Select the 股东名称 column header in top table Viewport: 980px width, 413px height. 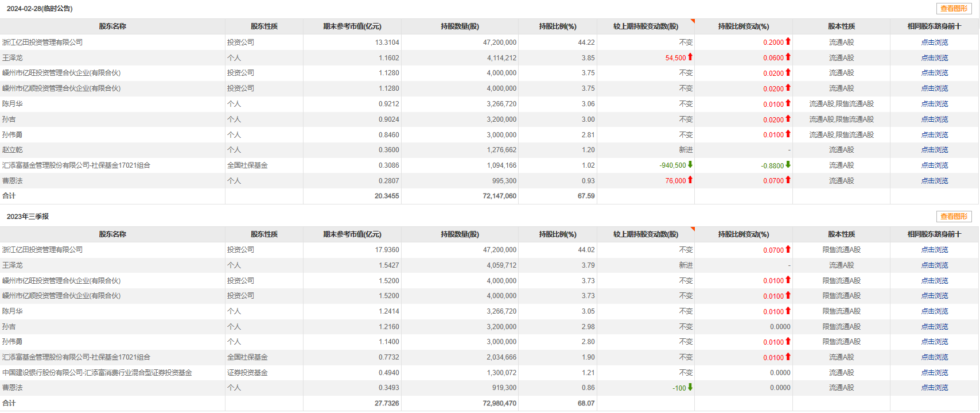coord(112,26)
